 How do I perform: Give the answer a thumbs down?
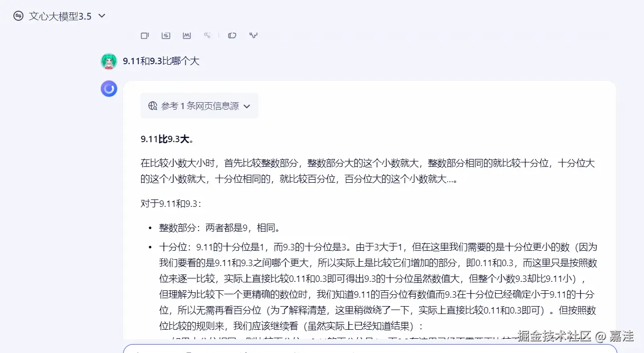253,35
